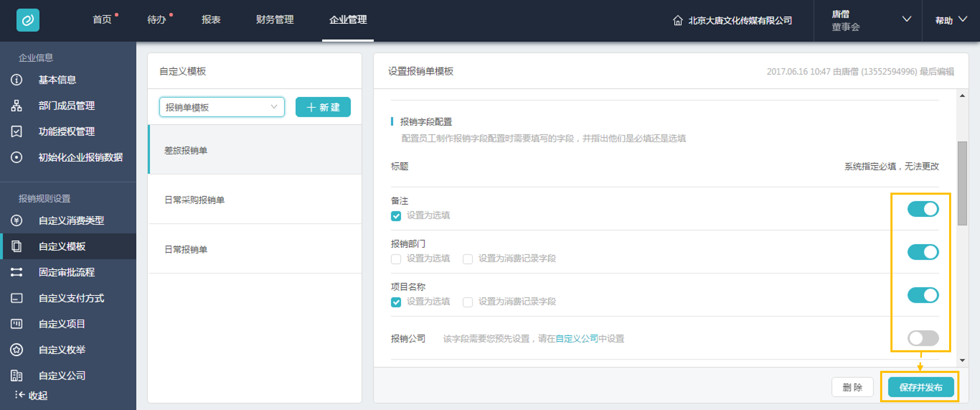Select the 差旅报销单 template
Viewport: 980px width, 410px height.
[x=255, y=150]
